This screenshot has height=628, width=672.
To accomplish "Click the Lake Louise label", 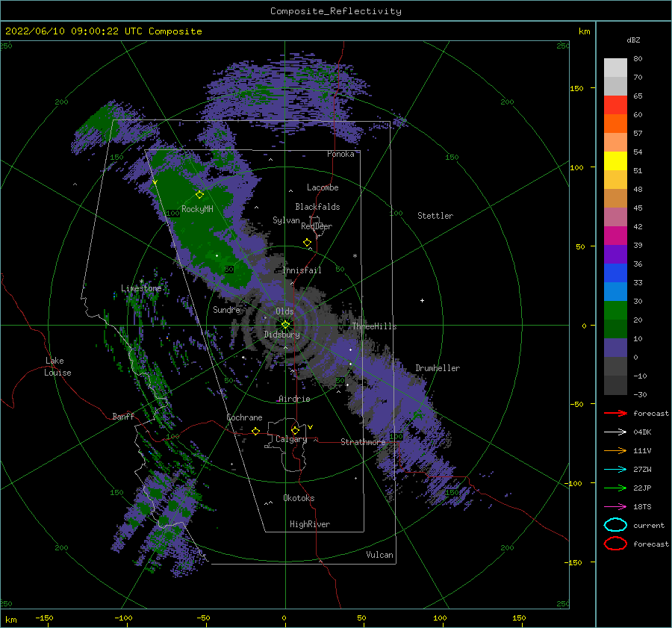I will point(57,367).
